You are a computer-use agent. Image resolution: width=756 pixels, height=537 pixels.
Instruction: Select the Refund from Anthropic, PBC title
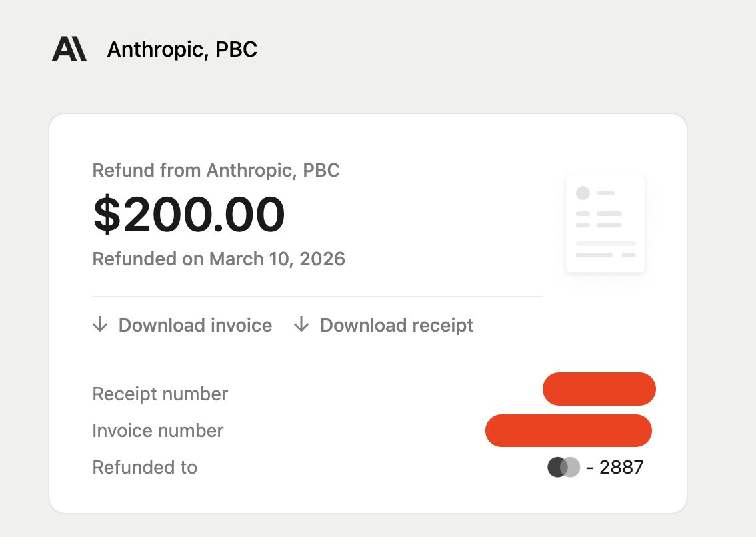(x=216, y=171)
